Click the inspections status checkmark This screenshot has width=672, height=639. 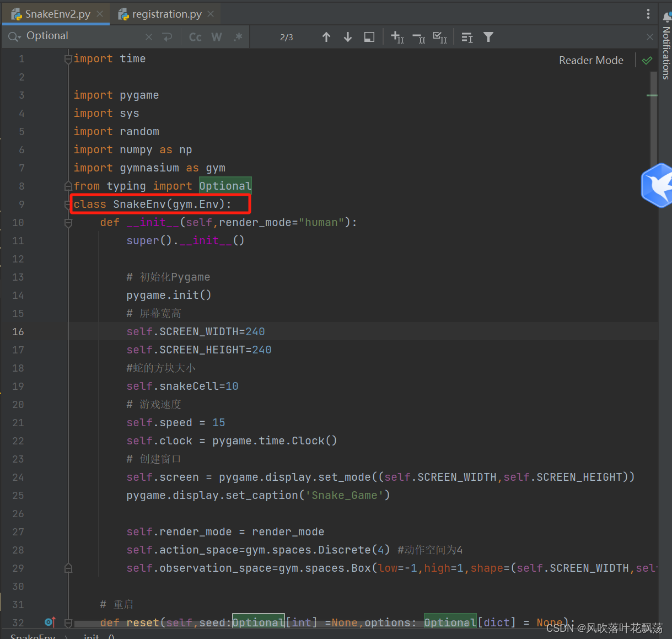tap(647, 60)
